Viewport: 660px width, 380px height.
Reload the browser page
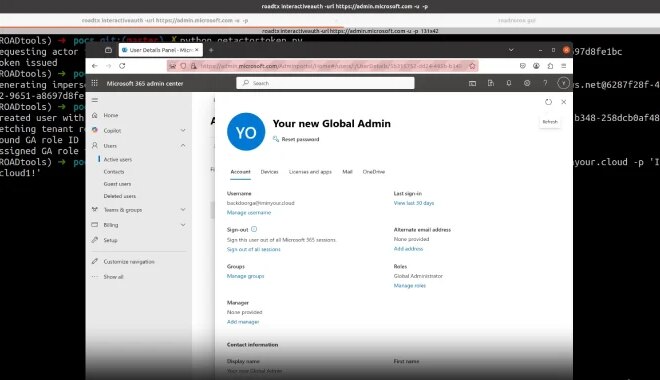tap(122, 66)
